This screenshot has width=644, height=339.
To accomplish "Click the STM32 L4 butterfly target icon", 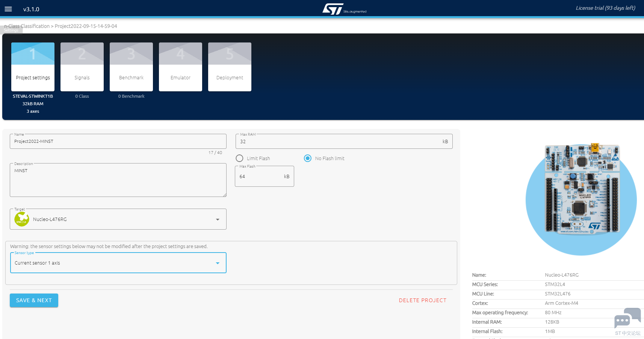I will (x=22, y=219).
